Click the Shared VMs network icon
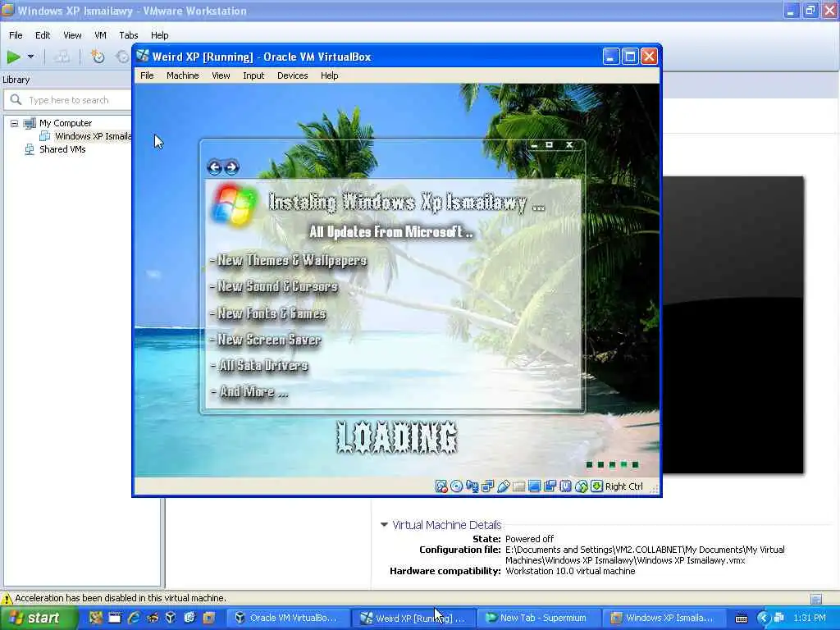This screenshot has height=630, width=840. [x=30, y=149]
